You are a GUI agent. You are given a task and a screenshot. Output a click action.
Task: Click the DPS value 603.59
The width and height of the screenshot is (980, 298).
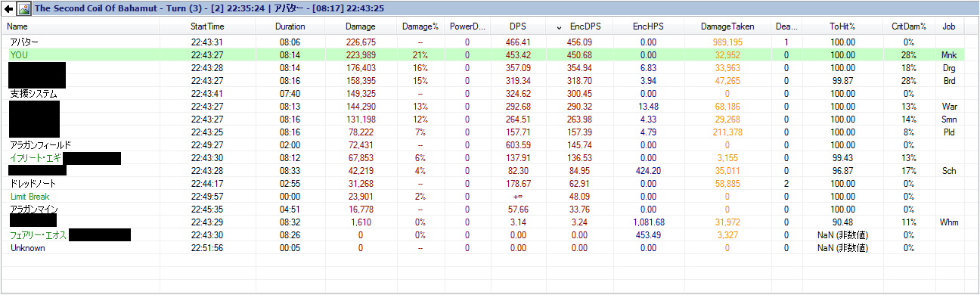tap(518, 145)
